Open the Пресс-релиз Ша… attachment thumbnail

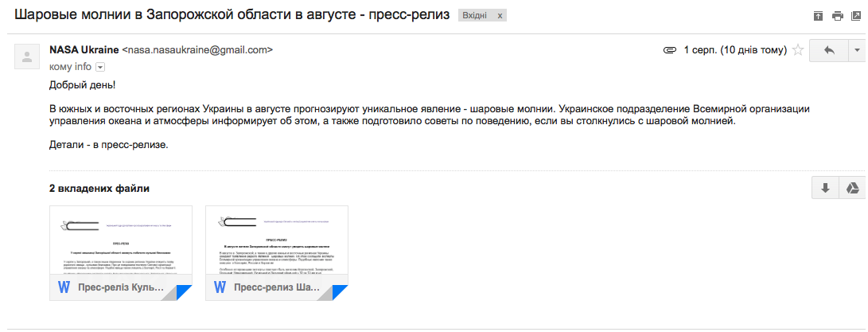click(276, 243)
